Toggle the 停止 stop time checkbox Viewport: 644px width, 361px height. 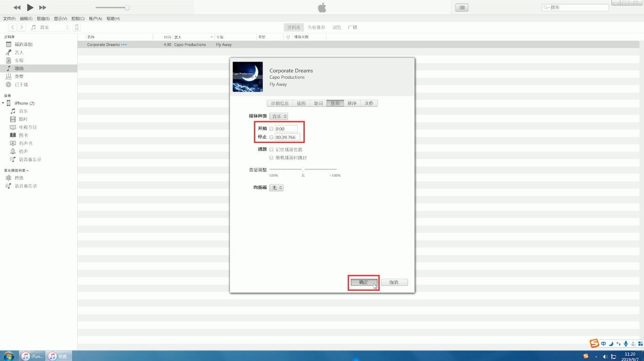pyautogui.click(x=271, y=137)
